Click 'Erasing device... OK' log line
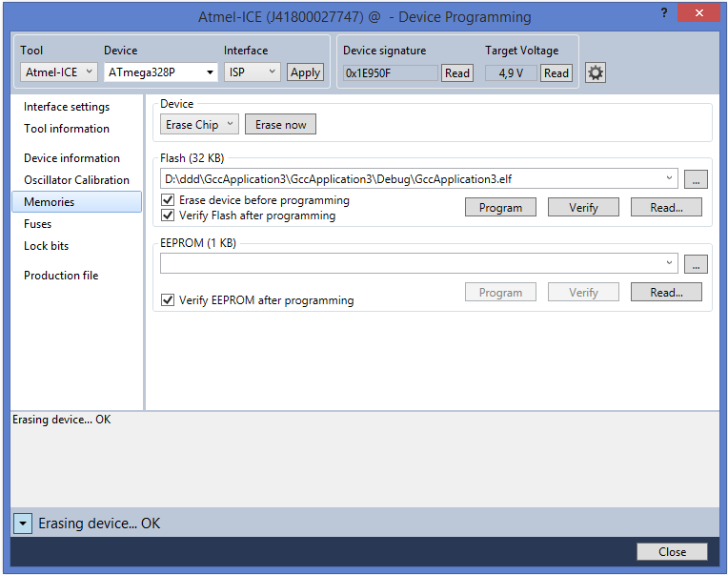The height and width of the screenshot is (575, 728). [x=61, y=420]
